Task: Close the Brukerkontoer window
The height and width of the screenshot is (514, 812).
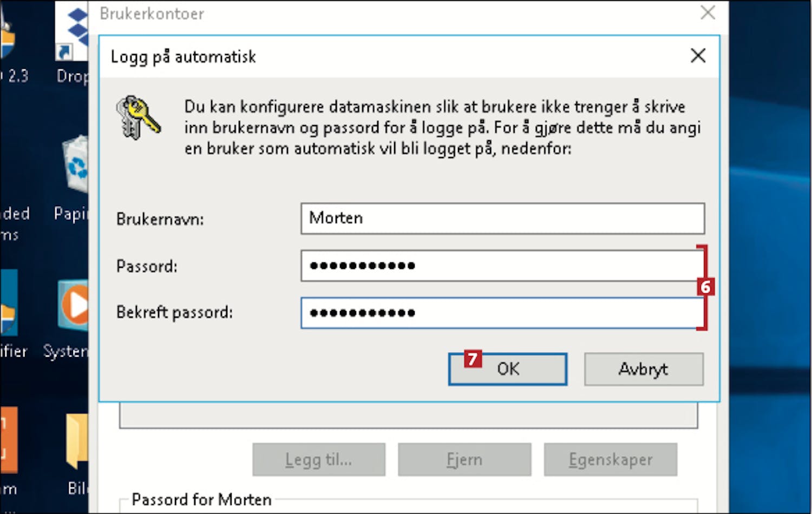Action: click(708, 12)
